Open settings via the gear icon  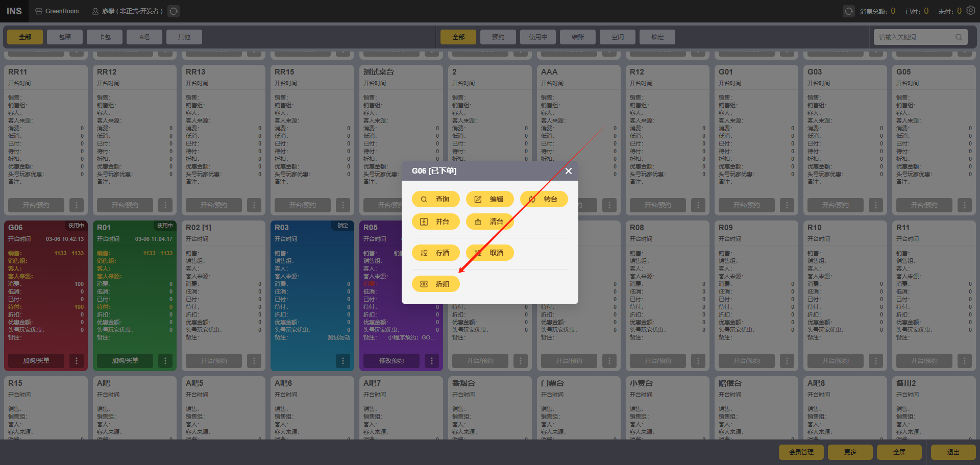pyautogui.click(x=970, y=10)
